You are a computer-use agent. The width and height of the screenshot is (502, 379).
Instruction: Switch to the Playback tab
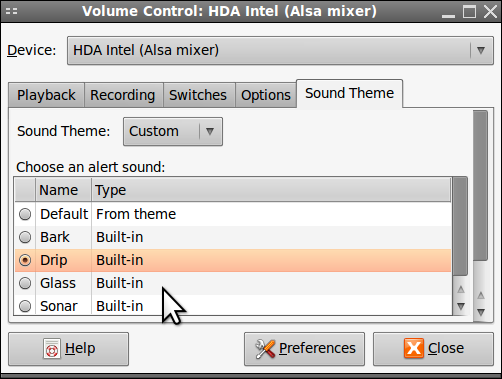click(46, 95)
